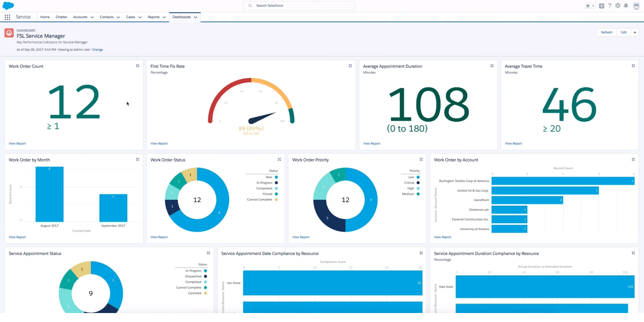Click the Cannot Complete legend dot in Work Order Status

[276, 200]
